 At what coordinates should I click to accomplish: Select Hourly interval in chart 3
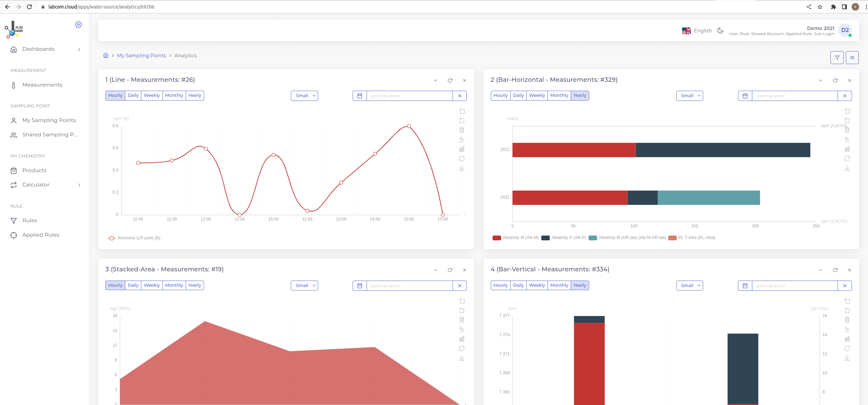pyautogui.click(x=115, y=285)
